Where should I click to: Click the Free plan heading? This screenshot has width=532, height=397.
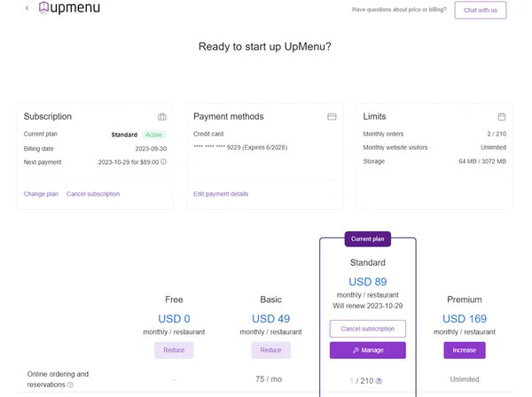pyautogui.click(x=174, y=300)
